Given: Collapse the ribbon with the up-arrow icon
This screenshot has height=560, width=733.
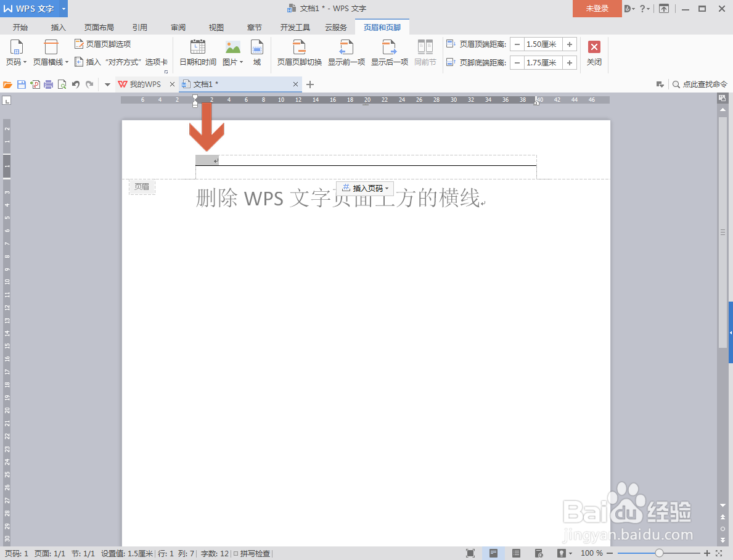Looking at the screenshot, I should [x=664, y=9].
